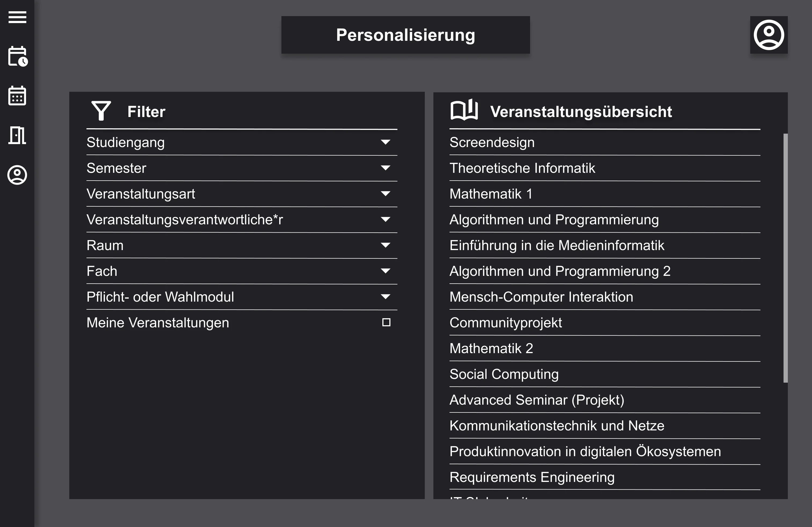The height and width of the screenshot is (527, 812).
Task: Click the course list vertical scrollbar
Action: [785, 258]
